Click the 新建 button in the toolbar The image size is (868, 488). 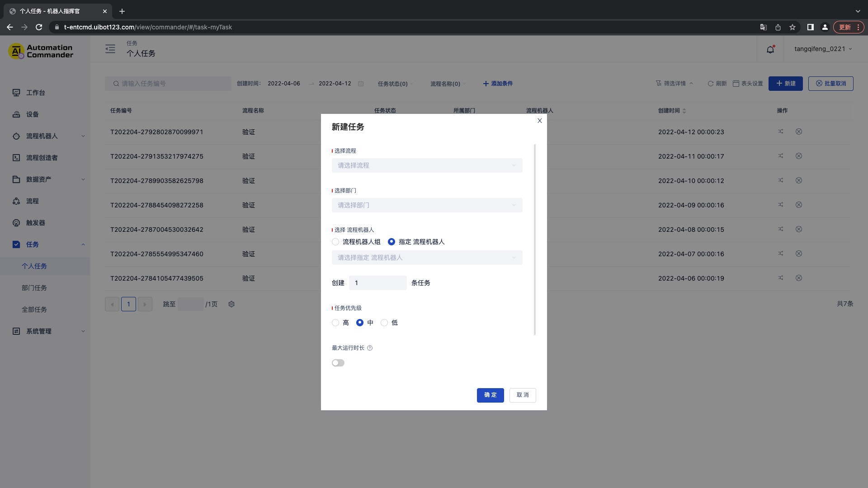point(786,84)
